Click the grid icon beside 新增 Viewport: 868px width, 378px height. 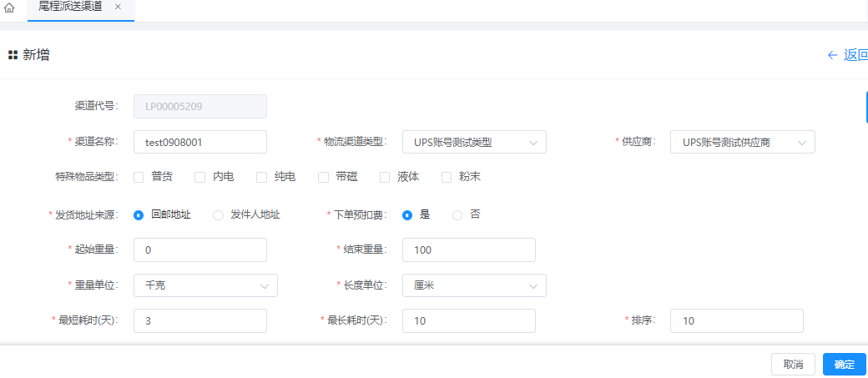pos(13,55)
